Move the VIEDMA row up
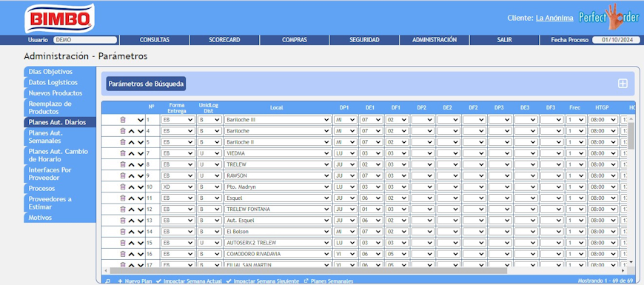The image size is (644, 285). click(x=132, y=153)
